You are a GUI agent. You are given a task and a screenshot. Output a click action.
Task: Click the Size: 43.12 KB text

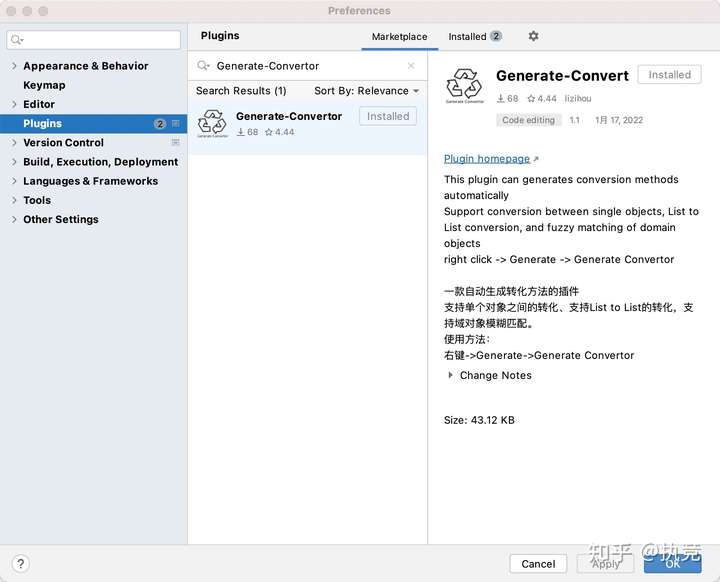tap(479, 420)
